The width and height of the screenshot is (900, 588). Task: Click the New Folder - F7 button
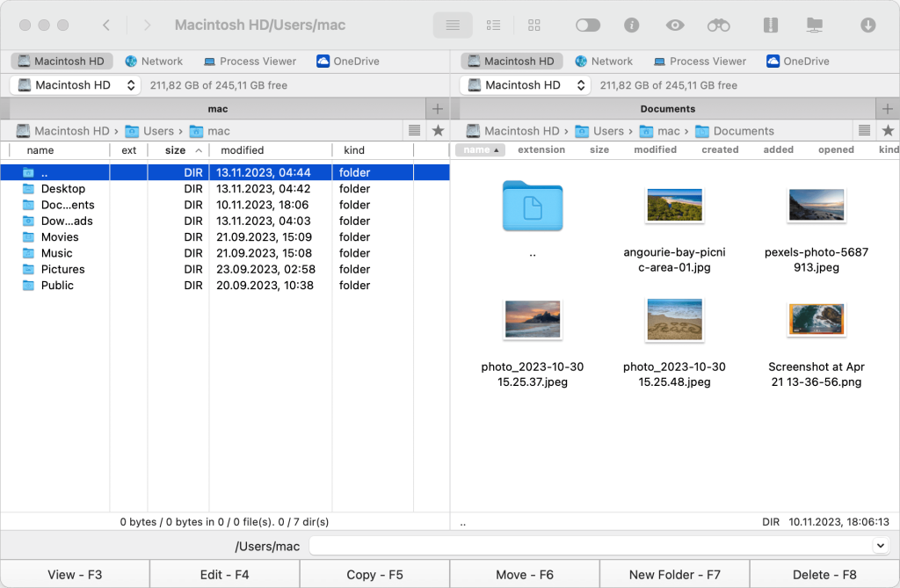[674, 575]
